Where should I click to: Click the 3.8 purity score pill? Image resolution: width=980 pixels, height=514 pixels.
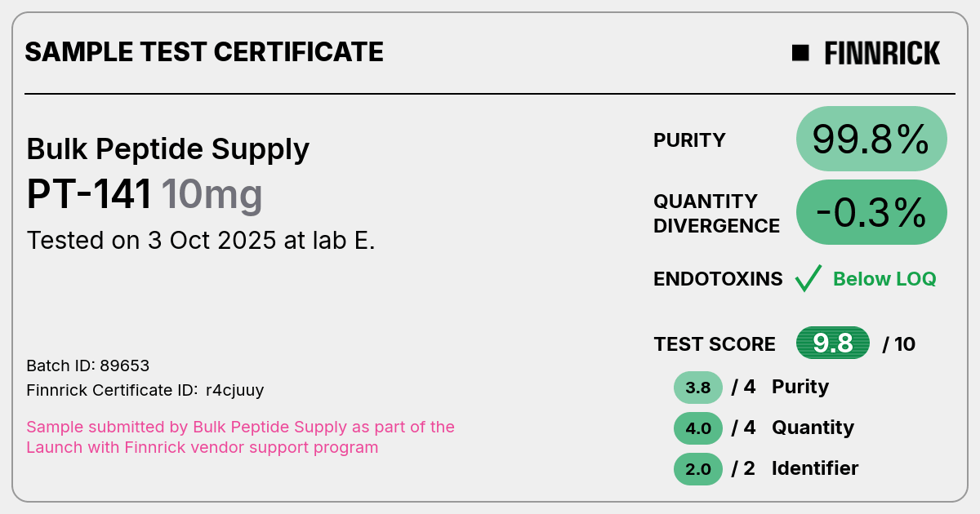click(x=698, y=388)
